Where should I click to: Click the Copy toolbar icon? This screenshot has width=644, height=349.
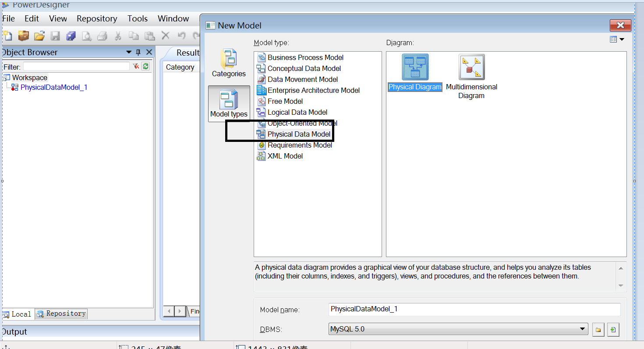(x=134, y=36)
